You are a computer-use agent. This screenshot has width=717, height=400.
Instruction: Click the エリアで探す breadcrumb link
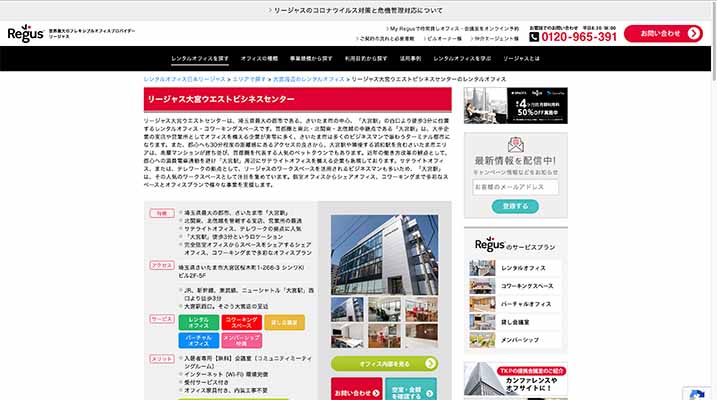[x=249, y=79]
